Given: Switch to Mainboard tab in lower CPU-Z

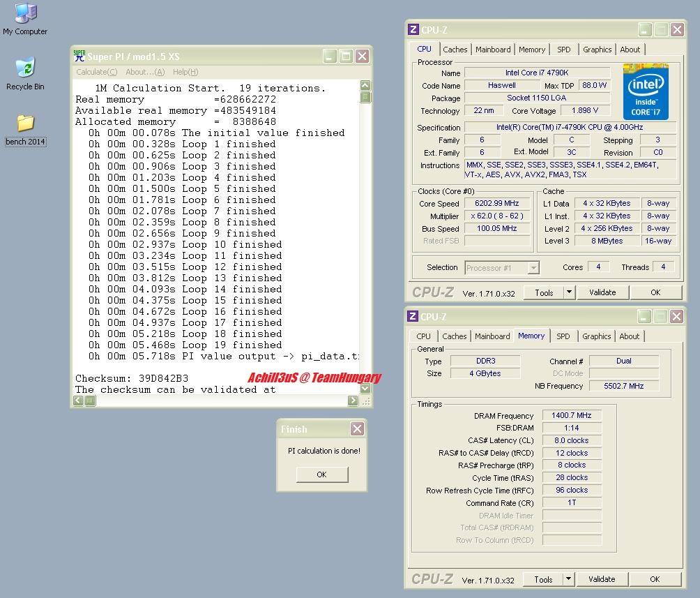Looking at the screenshot, I should point(492,336).
